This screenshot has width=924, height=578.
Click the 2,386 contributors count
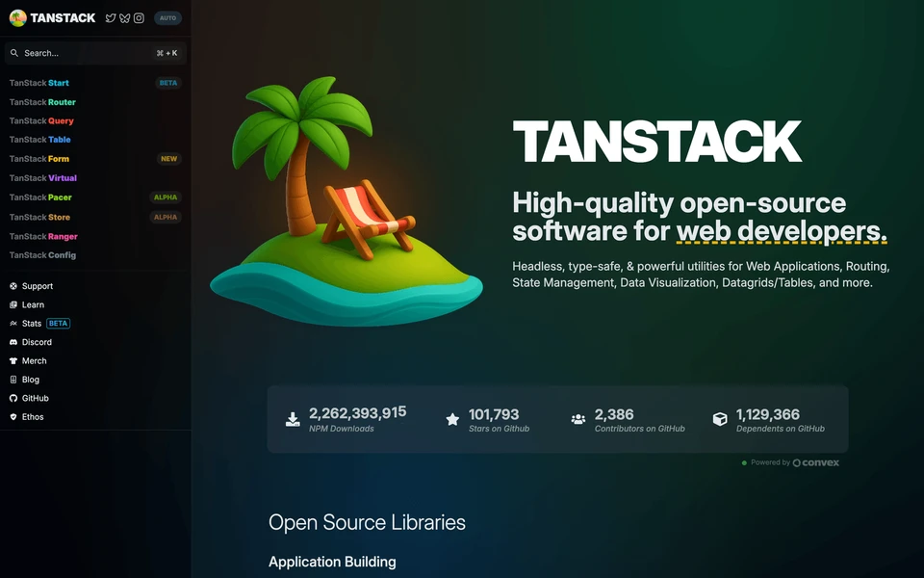click(614, 414)
